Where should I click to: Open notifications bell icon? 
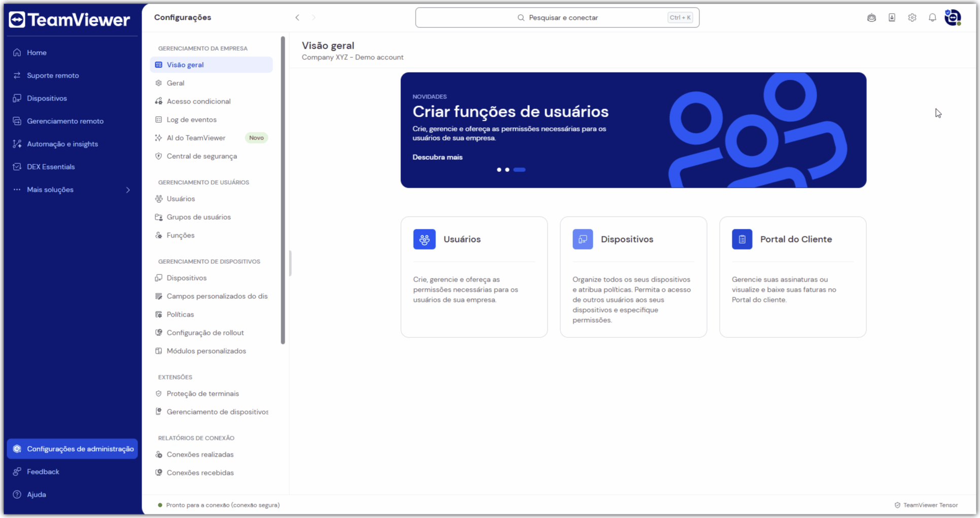pyautogui.click(x=932, y=18)
